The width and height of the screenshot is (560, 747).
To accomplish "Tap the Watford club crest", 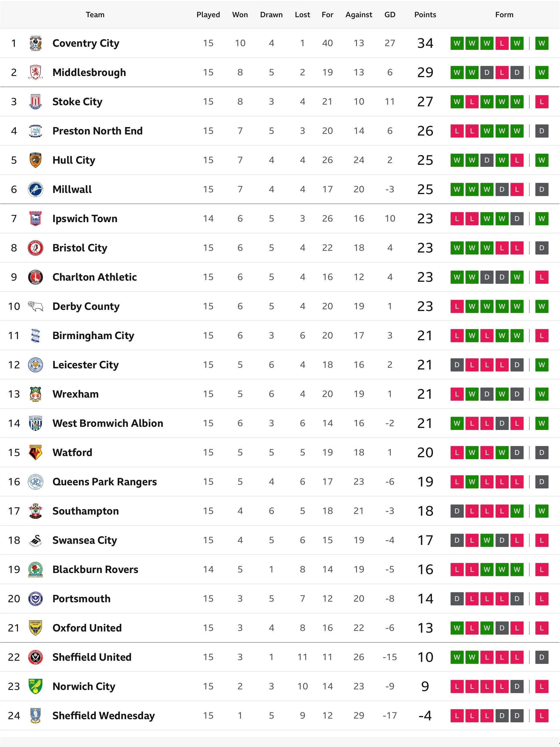I will (x=36, y=453).
